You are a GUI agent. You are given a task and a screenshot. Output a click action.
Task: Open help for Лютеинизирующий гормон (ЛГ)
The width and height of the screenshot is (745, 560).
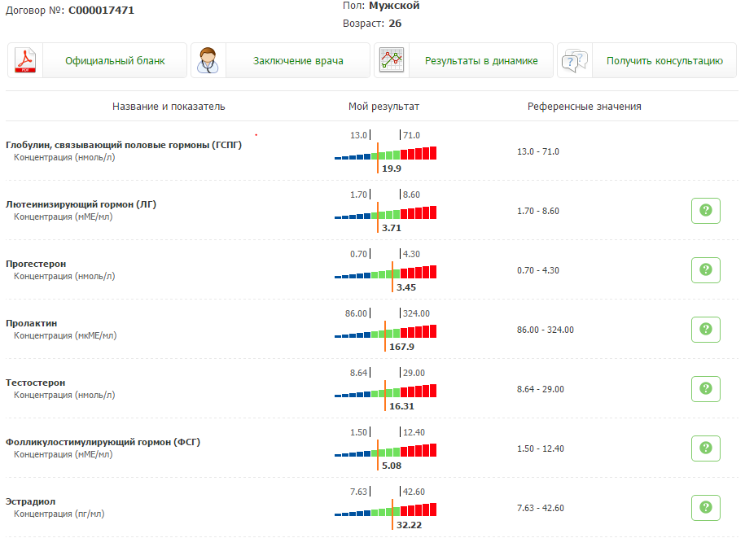pos(705,211)
